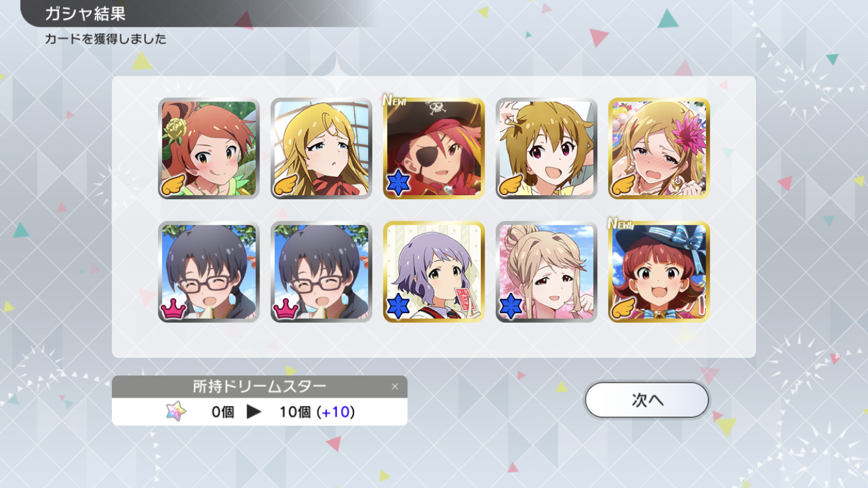868x488 pixels.
Task: Open the new pirate eyepatch card
Action: 434,148
